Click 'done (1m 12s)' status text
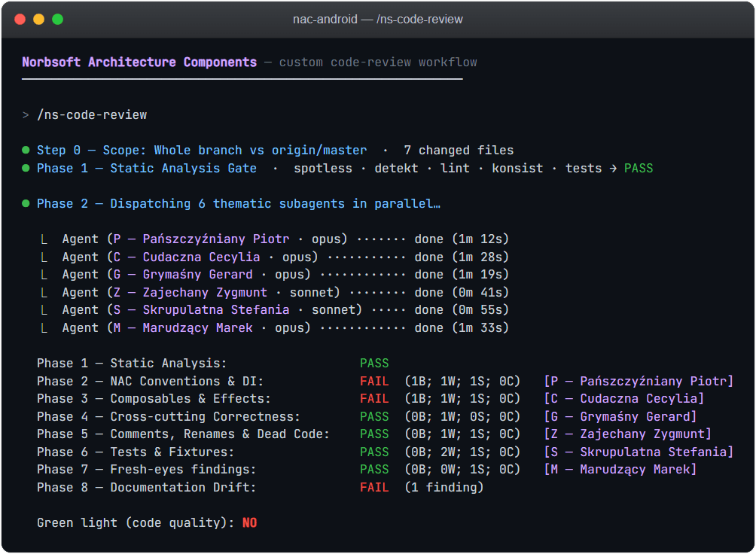The width and height of the screenshot is (756, 554). (462, 239)
